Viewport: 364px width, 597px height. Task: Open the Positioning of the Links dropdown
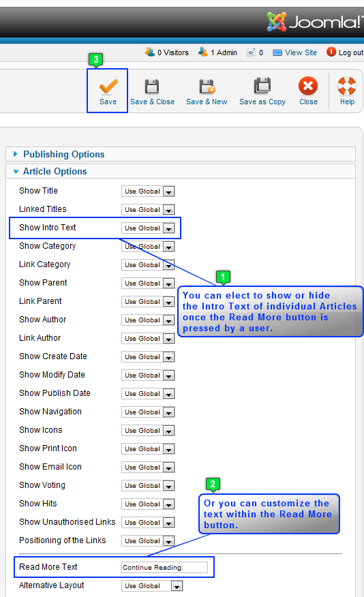click(148, 540)
